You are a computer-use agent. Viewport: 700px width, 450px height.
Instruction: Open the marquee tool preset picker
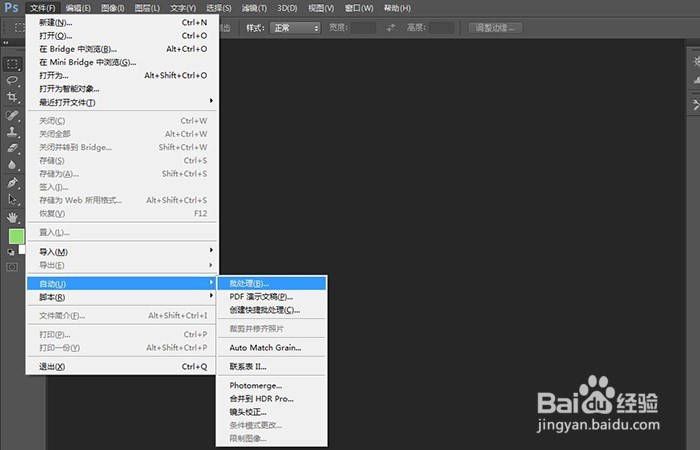(18, 28)
